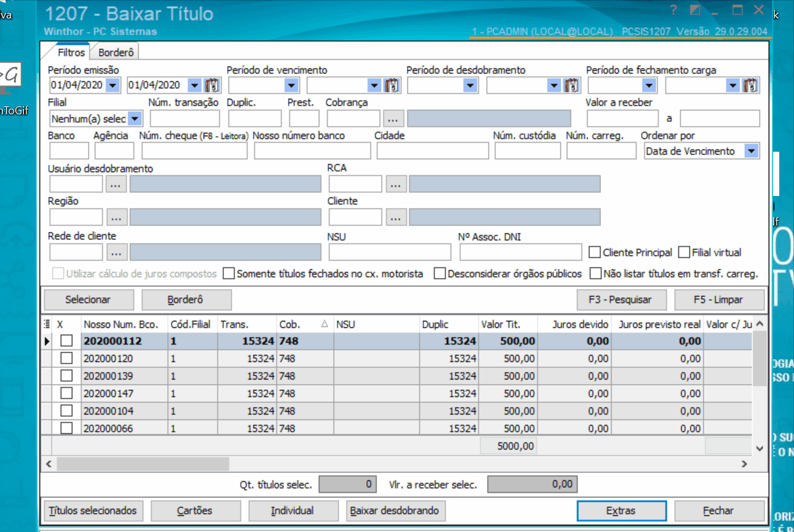This screenshot has height=532, width=794.
Task: Tick checkbox for row 202000066
Action: click(66, 428)
